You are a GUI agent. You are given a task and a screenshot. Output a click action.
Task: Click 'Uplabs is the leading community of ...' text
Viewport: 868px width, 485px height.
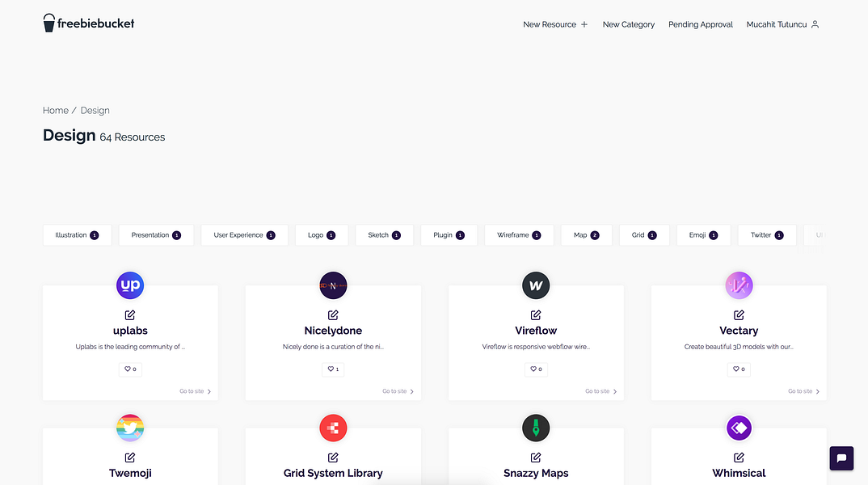tap(130, 347)
